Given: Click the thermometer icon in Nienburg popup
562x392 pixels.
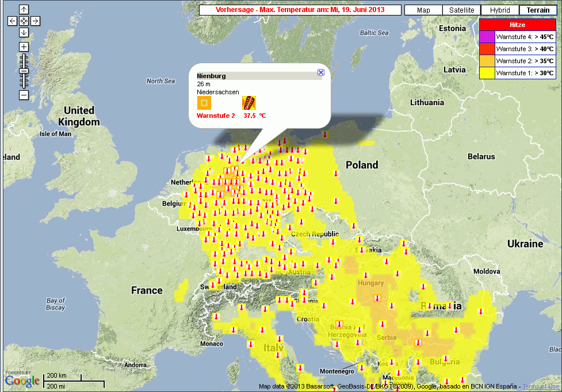Looking at the screenshot, I should 248,103.
